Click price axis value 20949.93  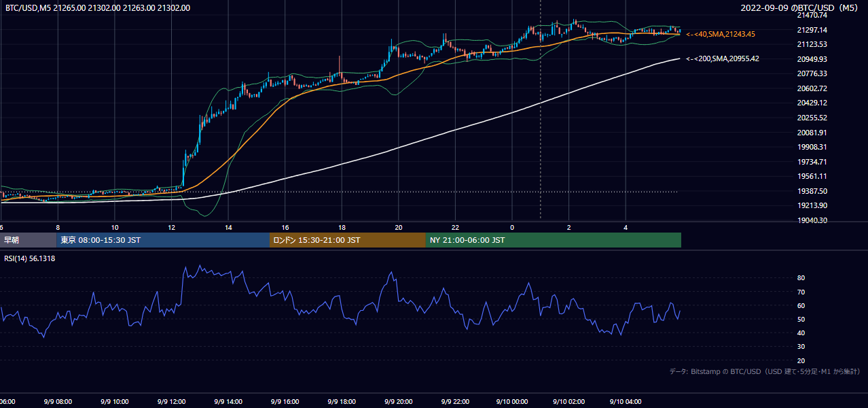point(812,59)
